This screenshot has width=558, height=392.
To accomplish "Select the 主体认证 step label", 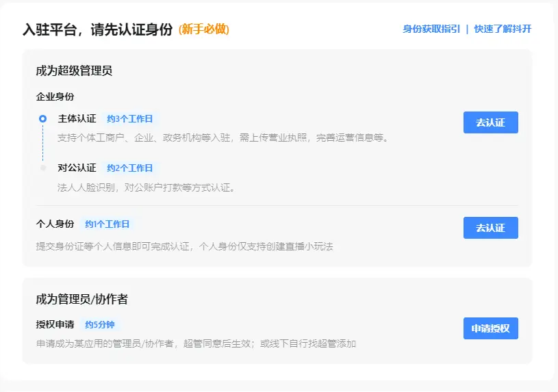I will click(77, 119).
